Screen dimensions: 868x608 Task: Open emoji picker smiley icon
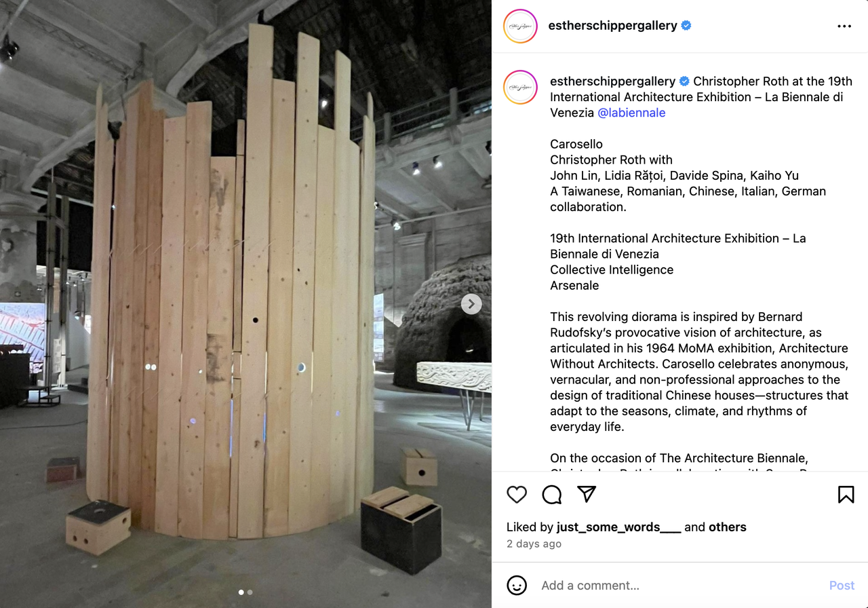tap(517, 585)
